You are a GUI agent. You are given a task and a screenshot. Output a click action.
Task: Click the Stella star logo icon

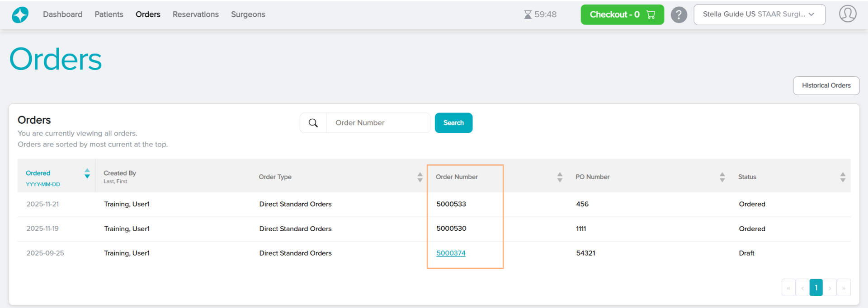point(20,14)
